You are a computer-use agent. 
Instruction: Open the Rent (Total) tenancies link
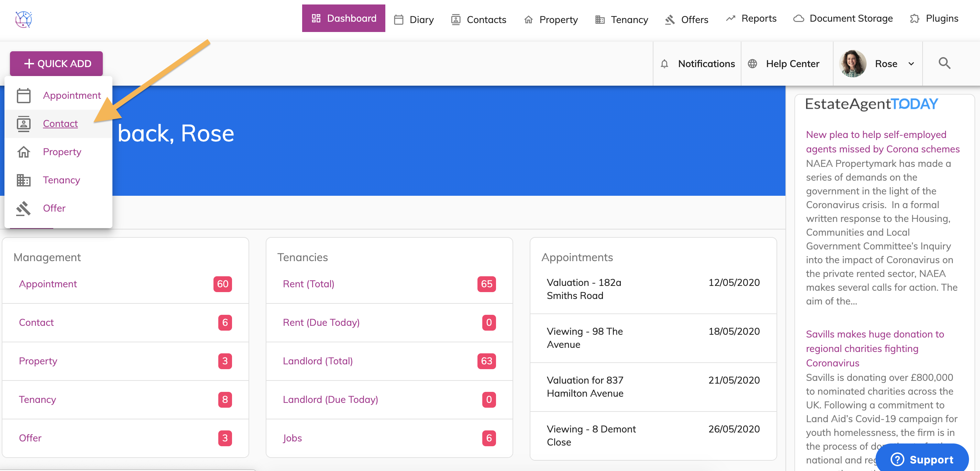pyautogui.click(x=308, y=284)
